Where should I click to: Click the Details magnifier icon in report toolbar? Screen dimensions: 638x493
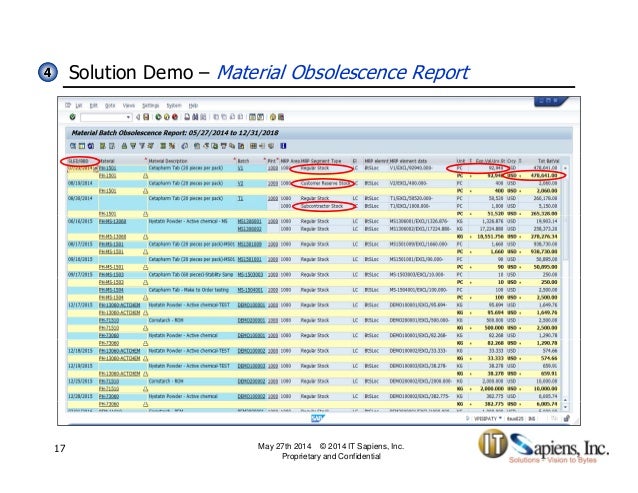[x=73, y=146]
